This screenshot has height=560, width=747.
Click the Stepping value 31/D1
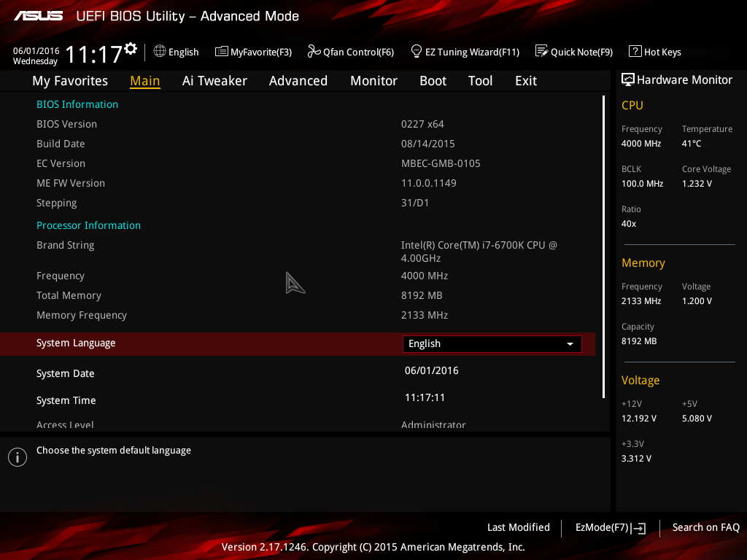(x=415, y=203)
